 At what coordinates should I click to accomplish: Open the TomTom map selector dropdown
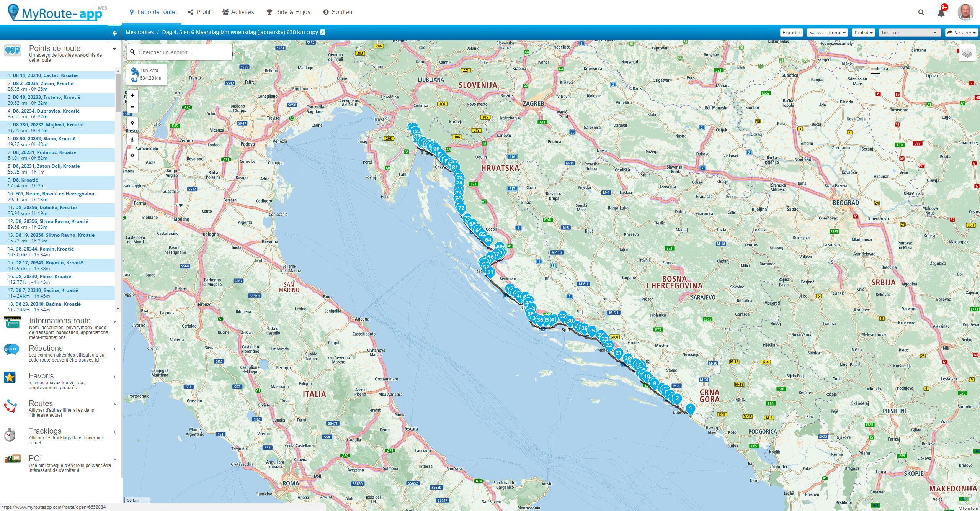coord(909,33)
